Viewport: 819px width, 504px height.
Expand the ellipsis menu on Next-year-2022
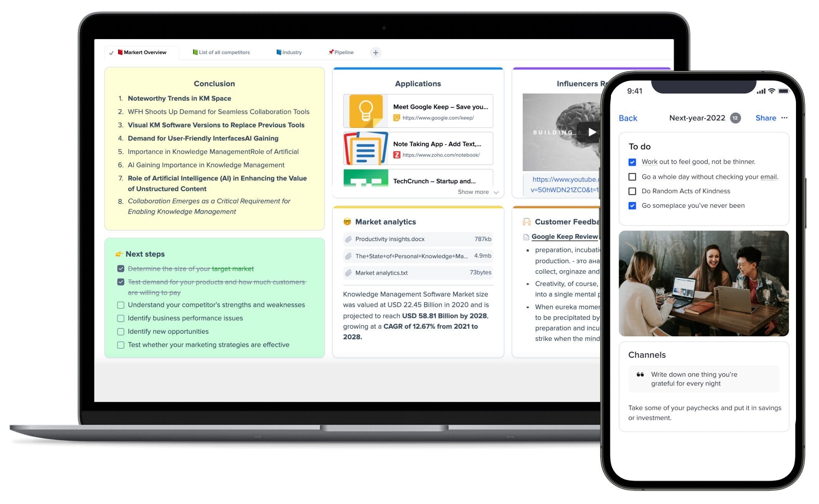click(x=786, y=117)
